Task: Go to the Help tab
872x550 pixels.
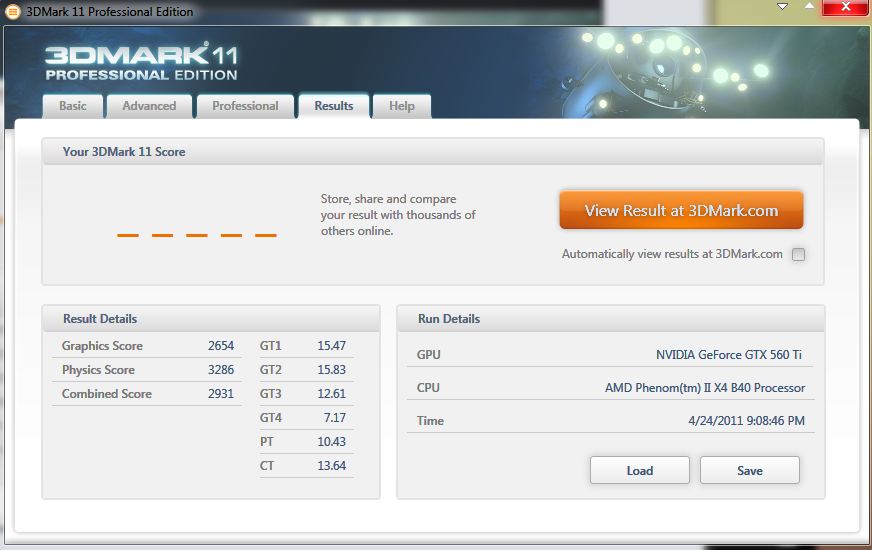Action: (402, 106)
